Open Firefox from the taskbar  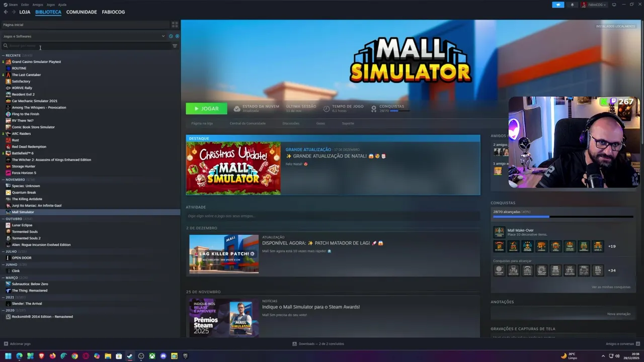point(52,356)
